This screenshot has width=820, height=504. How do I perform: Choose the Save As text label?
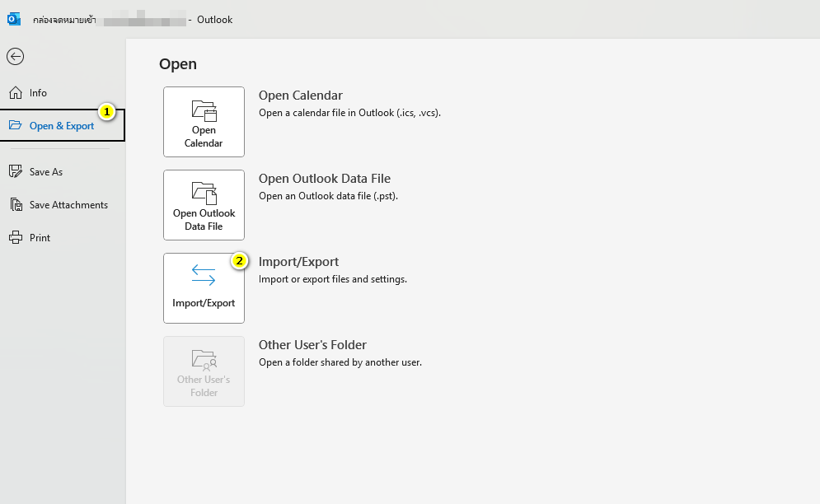(x=46, y=172)
